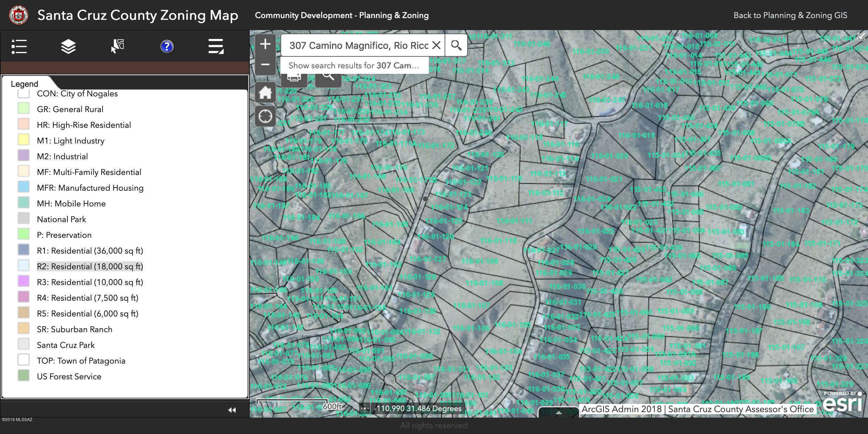Select 'Show search results for 307 Cam…' suggestion
The width and height of the screenshot is (868, 434).
354,65
